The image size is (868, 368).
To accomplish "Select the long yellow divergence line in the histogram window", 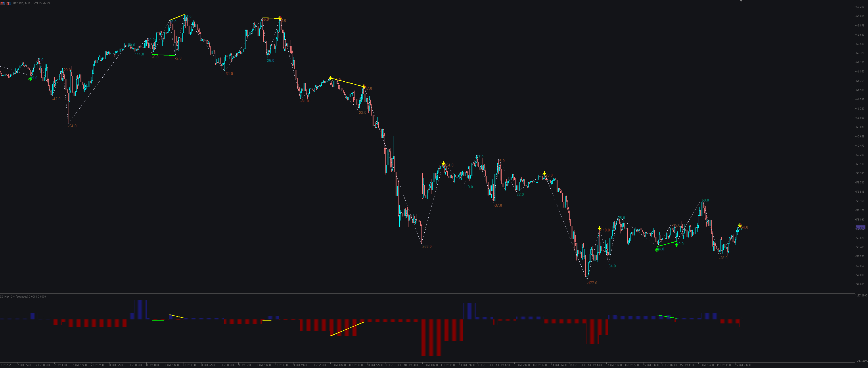I will [x=347, y=329].
